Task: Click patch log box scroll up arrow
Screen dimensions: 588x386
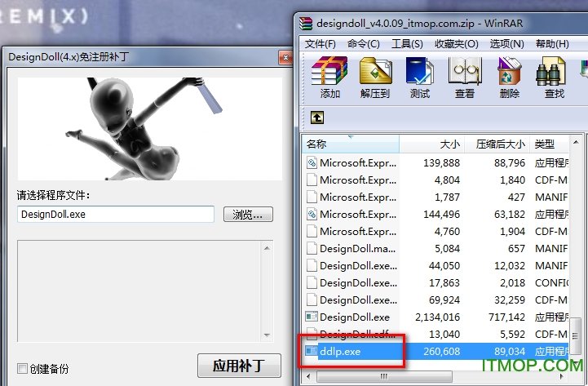Action: click(267, 248)
